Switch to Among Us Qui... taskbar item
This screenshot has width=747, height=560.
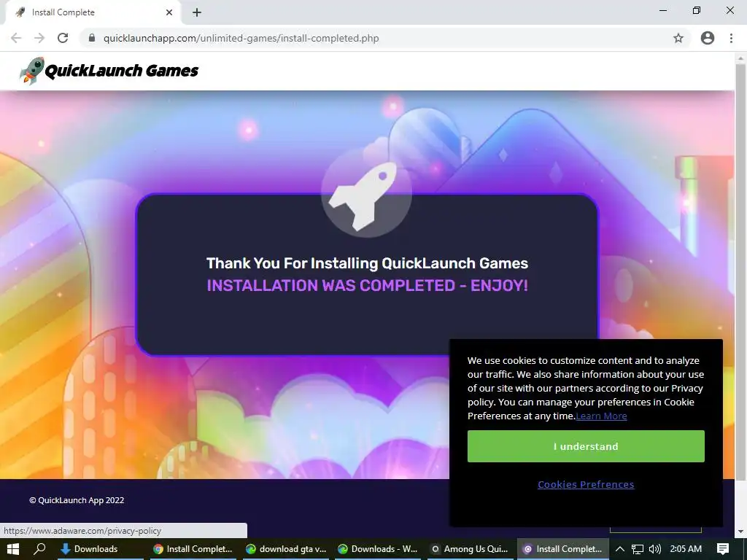[471, 549]
